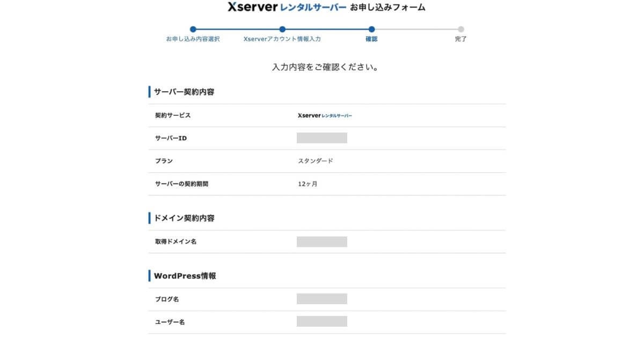This screenshot has height=338, width=644.
Task: Click the Xserver logo in 契約サービス row
Action: (325, 115)
